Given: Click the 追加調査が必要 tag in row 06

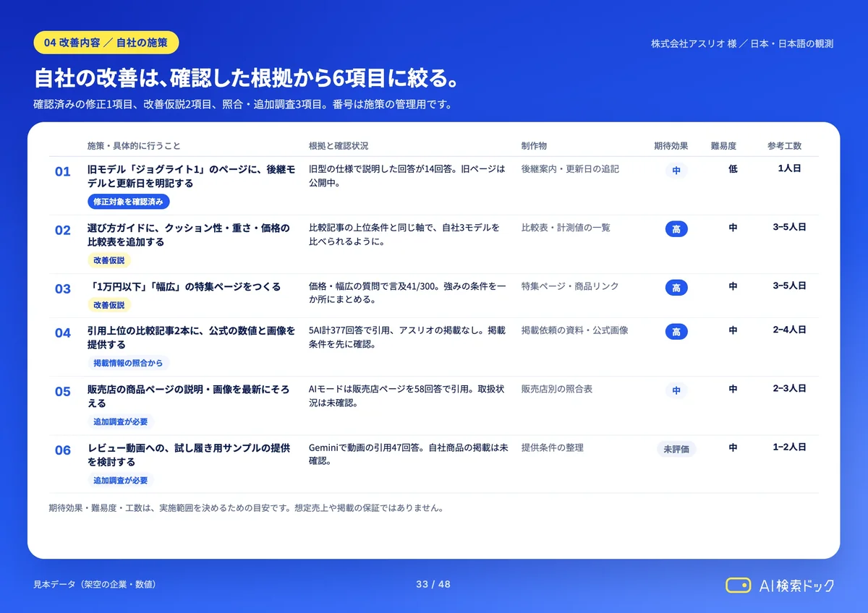Looking at the screenshot, I should pyautogui.click(x=121, y=480).
